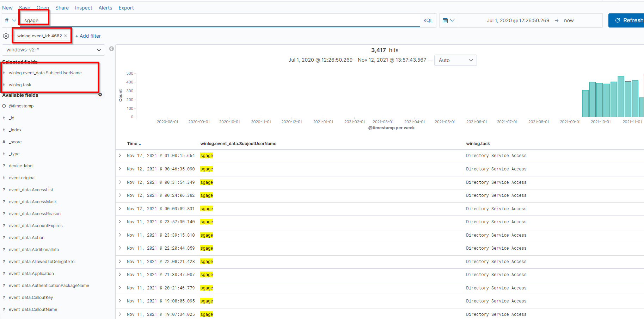Select event_data.Action field
644x319 pixels.
click(26, 238)
